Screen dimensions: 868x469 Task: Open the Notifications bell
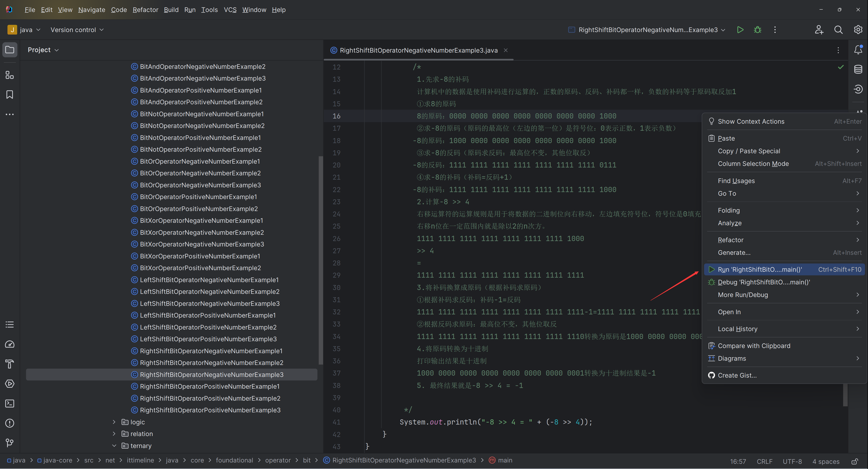coord(858,50)
